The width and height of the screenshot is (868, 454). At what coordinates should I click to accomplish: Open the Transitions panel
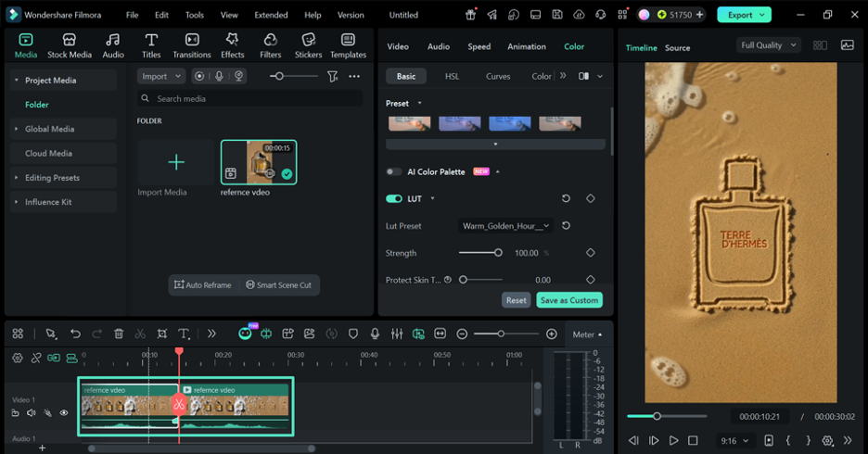tap(192, 46)
